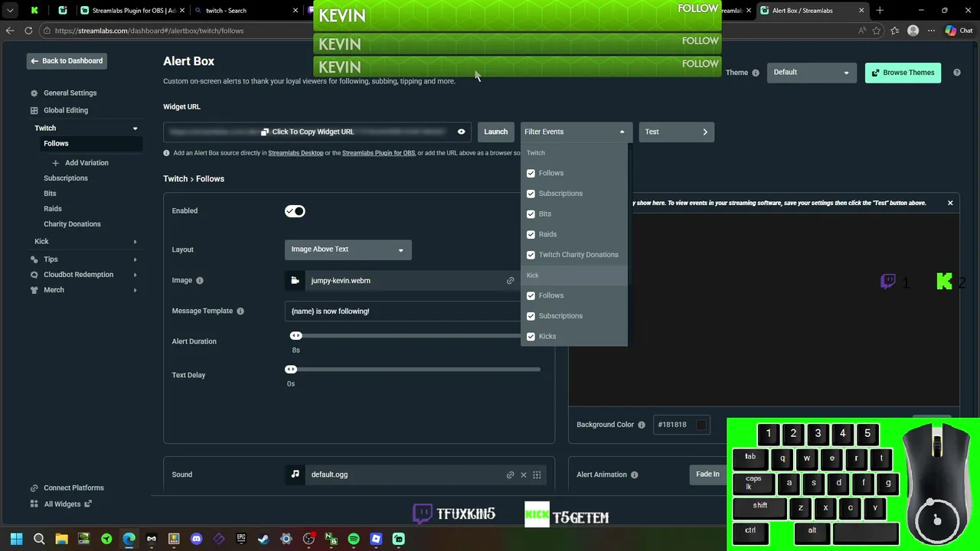This screenshot has height=551, width=980.
Task: Click the Global Editing icon in sidebar
Action: [34, 110]
